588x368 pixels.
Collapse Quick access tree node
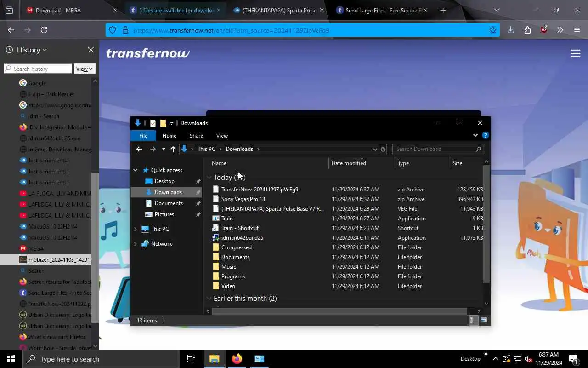(136, 170)
